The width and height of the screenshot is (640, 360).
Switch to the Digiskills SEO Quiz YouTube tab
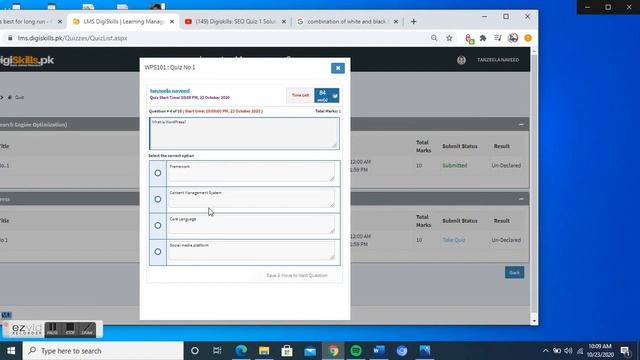click(235, 22)
